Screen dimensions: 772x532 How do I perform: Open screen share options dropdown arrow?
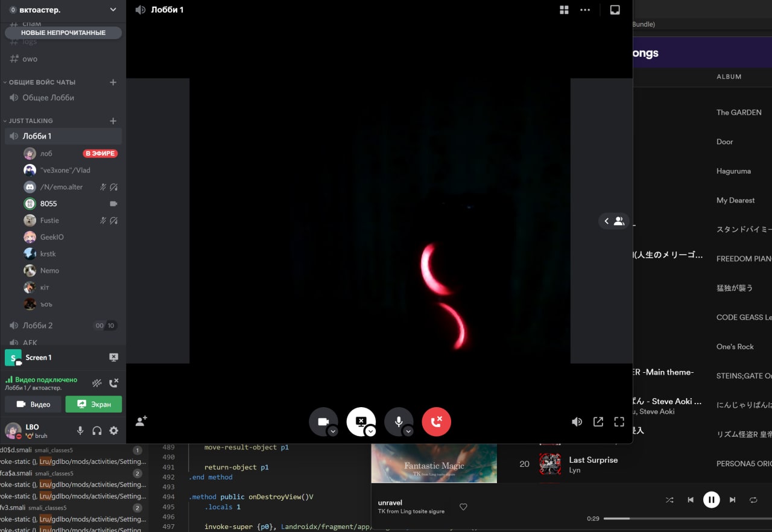pyautogui.click(x=370, y=431)
